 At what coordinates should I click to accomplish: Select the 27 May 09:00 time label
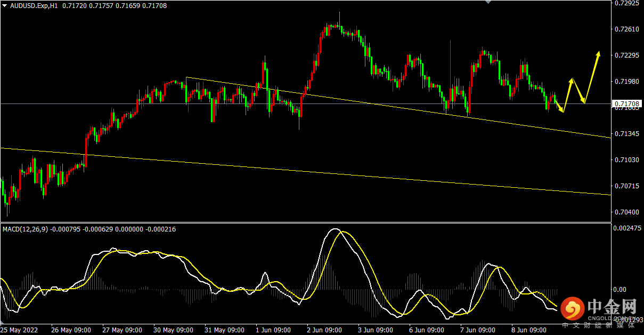pos(122,330)
